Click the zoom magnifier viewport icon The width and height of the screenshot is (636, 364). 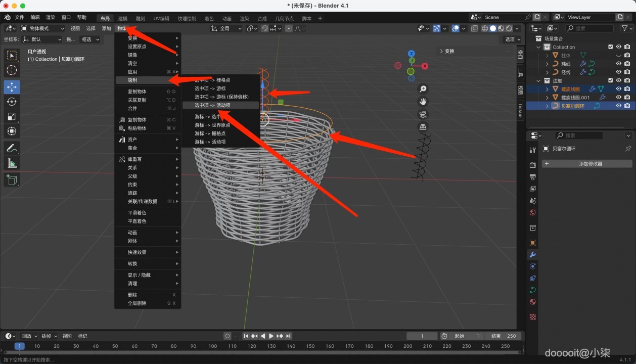pos(423,89)
